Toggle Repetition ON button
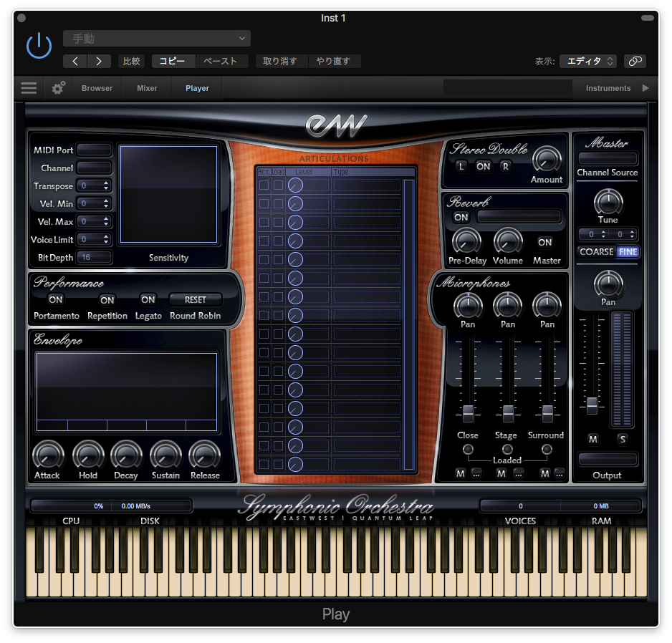 [x=107, y=300]
